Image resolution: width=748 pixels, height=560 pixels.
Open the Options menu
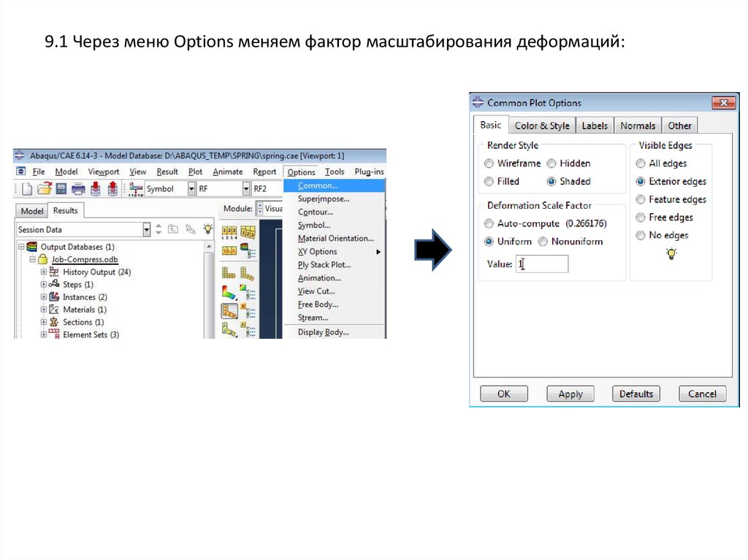[x=301, y=172]
